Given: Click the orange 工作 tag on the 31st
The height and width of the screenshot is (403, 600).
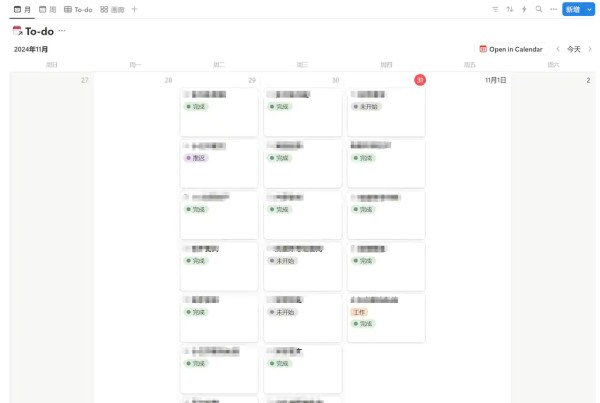Looking at the screenshot, I should tap(359, 312).
